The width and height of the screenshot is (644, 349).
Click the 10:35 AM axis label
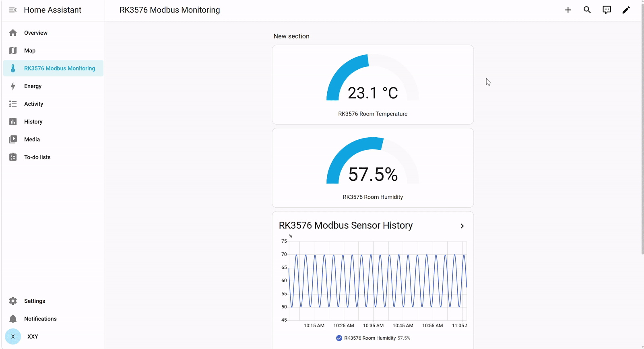pyautogui.click(x=373, y=326)
